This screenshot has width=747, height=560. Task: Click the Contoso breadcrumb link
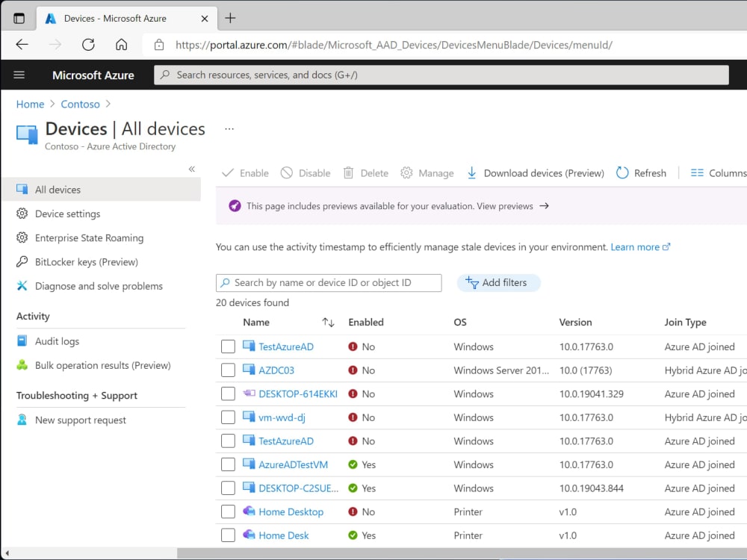tap(80, 104)
